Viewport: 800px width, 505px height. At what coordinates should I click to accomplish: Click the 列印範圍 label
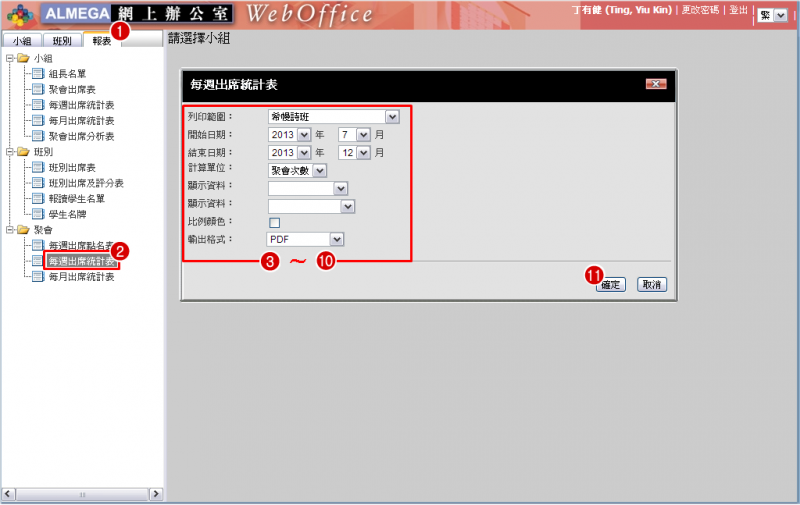click(x=210, y=116)
